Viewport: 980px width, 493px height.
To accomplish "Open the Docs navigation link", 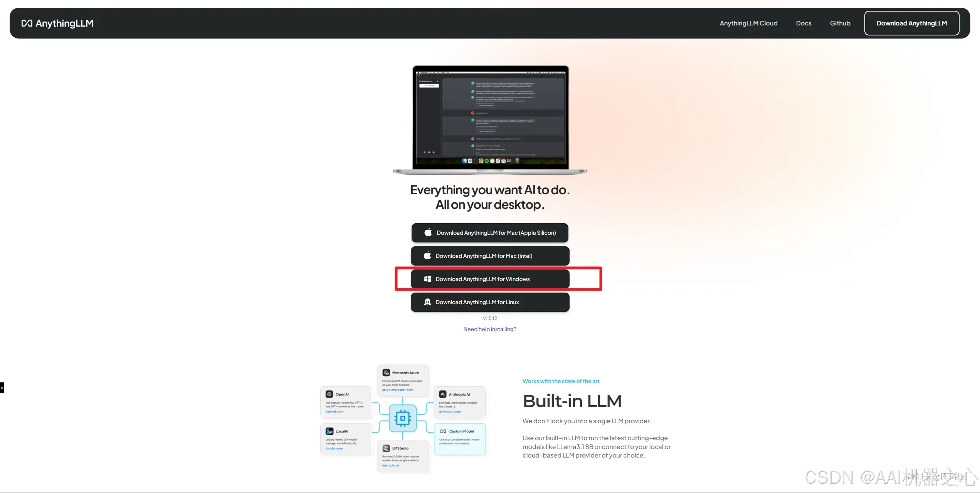I will pyautogui.click(x=803, y=23).
